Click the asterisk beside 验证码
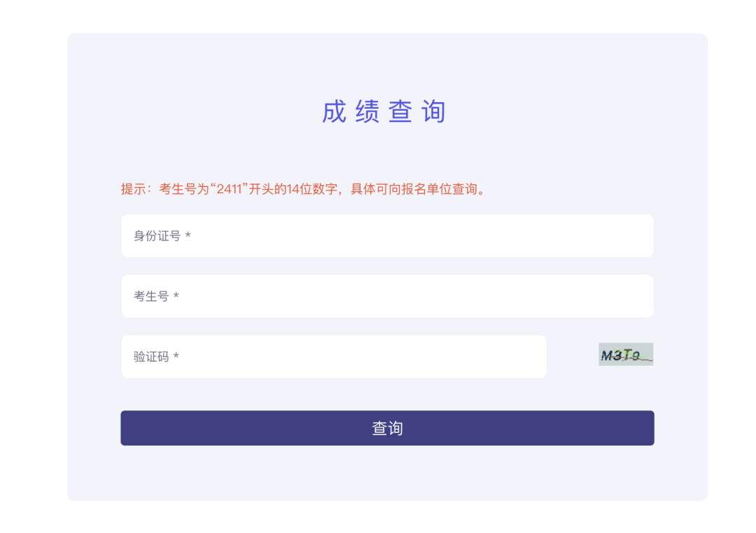This screenshot has width=756, height=533. [x=176, y=357]
